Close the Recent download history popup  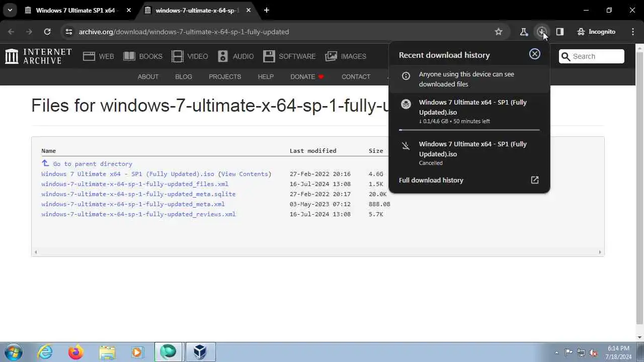(x=535, y=54)
